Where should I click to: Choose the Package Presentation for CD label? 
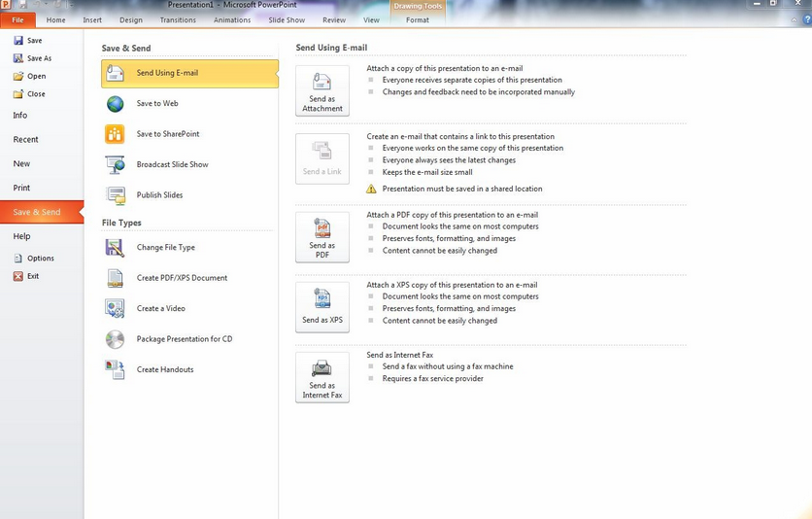185,339
